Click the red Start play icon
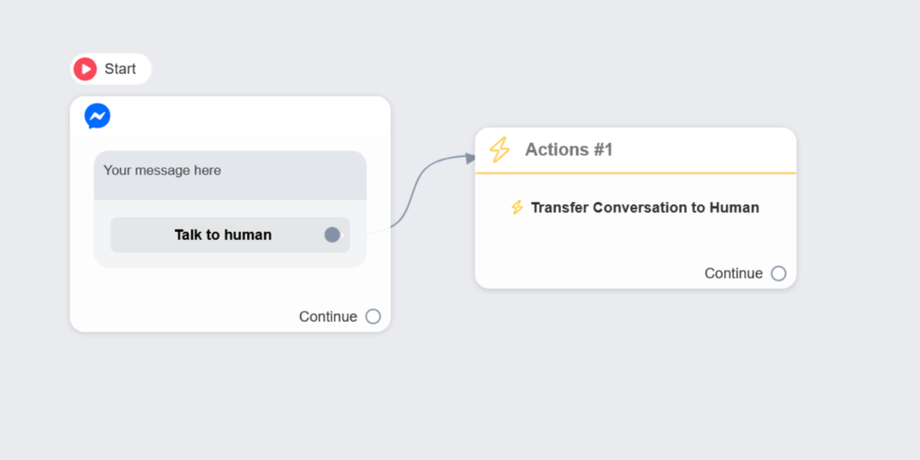This screenshot has width=920, height=460. coord(86,69)
